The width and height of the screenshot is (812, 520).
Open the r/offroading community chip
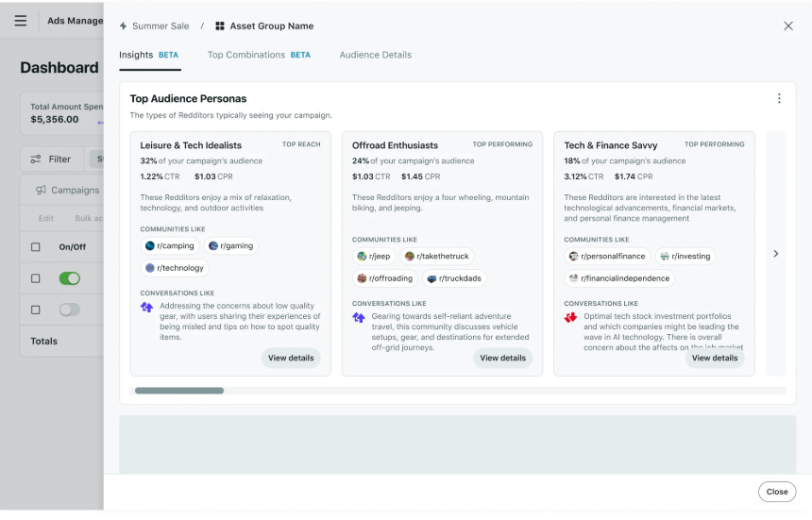385,278
